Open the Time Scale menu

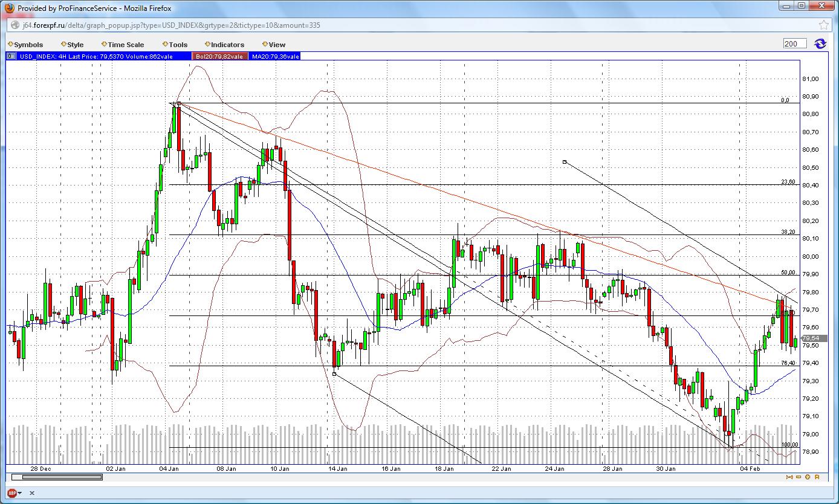pos(123,45)
